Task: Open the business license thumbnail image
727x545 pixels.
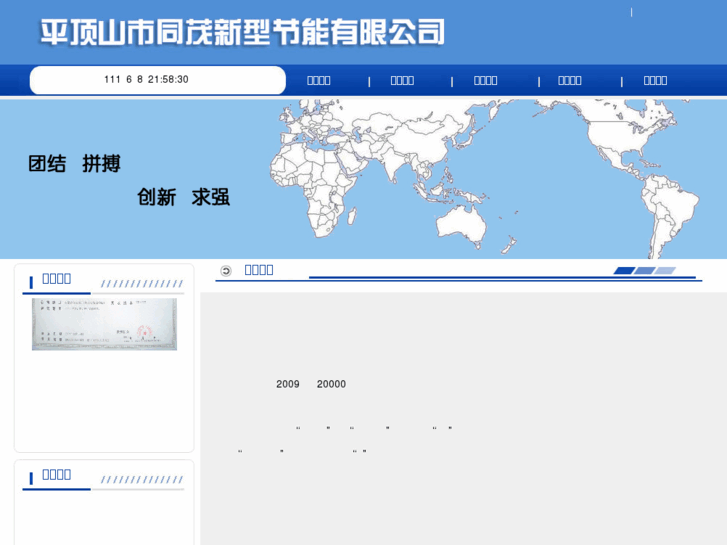Action: [x=104, y=324]
